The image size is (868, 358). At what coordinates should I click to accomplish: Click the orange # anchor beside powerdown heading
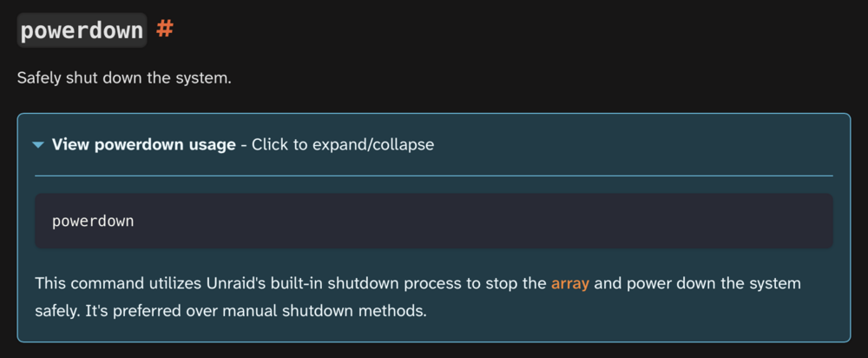[x=164, y=29]
